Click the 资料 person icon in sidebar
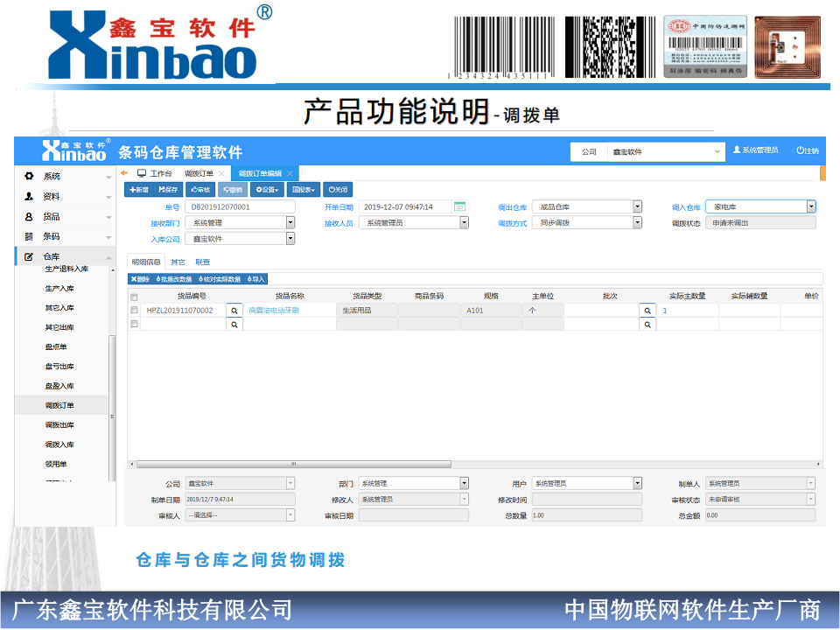Viewport: 840px width, 630px height. [29, 196]
